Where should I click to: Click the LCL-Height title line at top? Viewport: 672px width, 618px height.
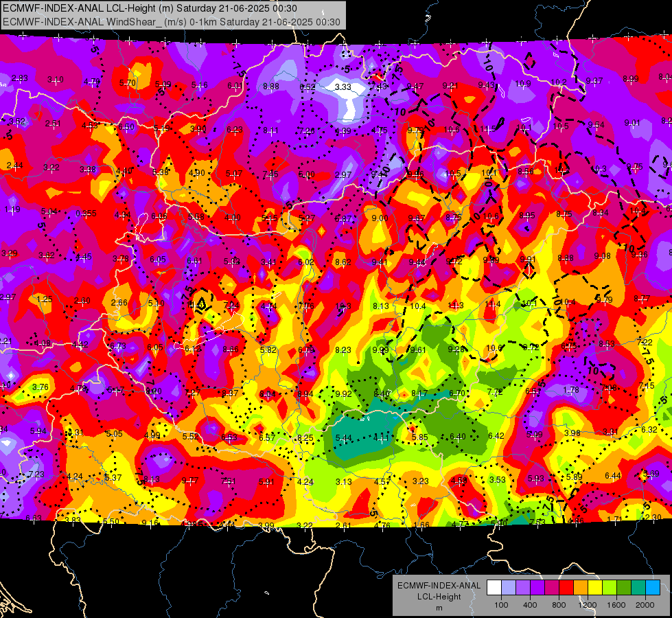coord(150,8)
